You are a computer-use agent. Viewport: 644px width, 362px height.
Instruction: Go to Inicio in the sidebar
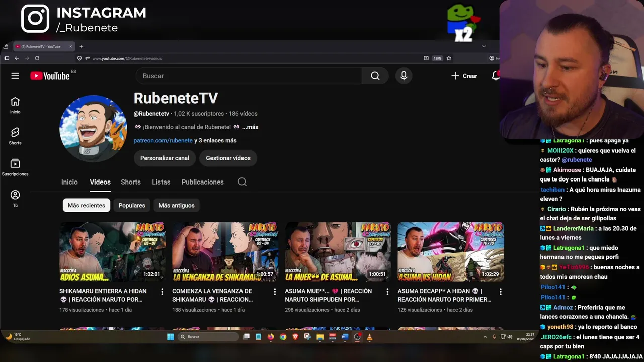pyautogui.click(x=15, y=105)
